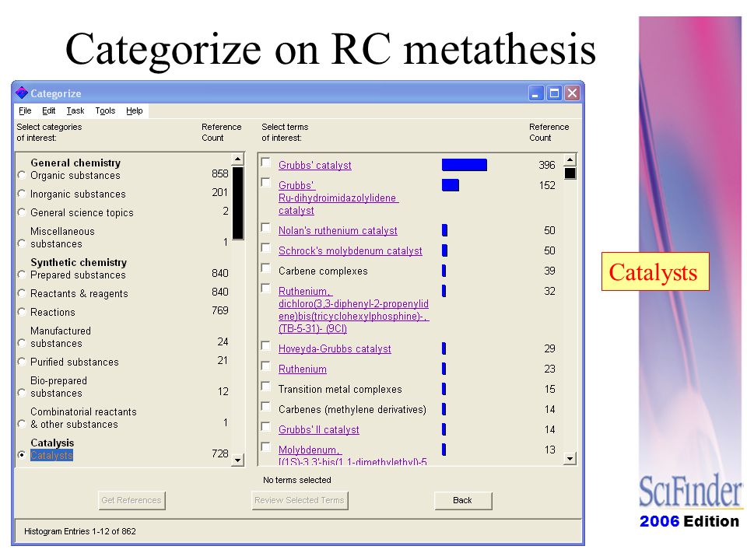747x560 pixels.
Task: Open the Grubbs' catalyst link
Action: (315, 165)
